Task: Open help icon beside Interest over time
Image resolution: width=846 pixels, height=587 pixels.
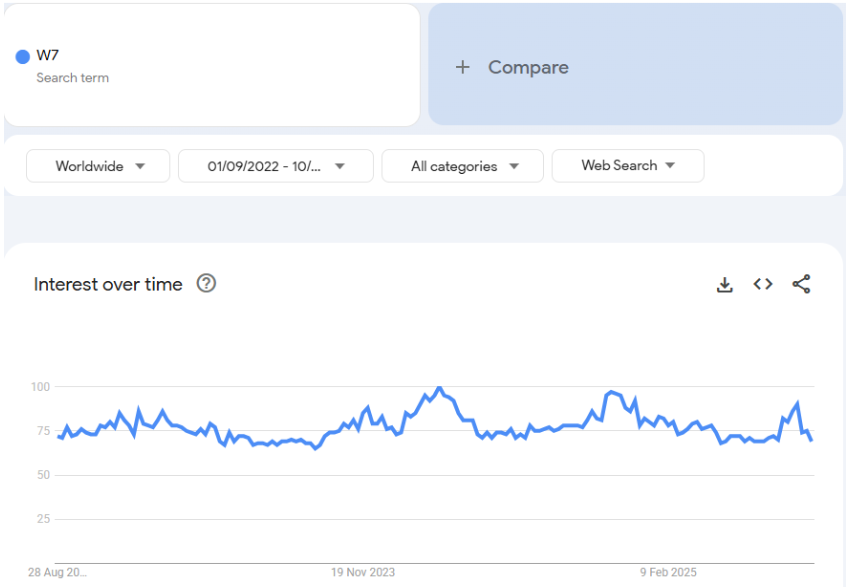Action: (206, 283)
